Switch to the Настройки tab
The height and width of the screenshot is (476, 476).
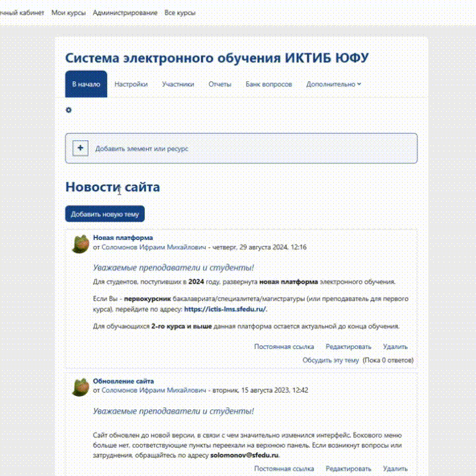(131, 84)
